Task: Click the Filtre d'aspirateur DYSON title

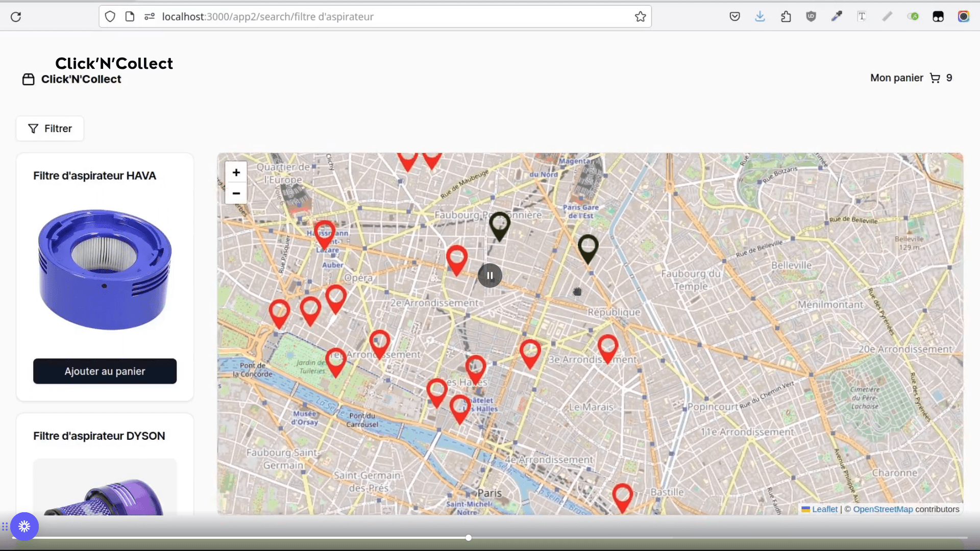Action: click(x=99, y=436)
